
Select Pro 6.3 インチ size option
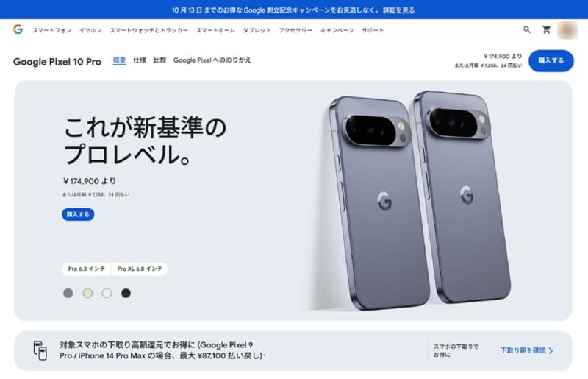[x=87, y=269]
